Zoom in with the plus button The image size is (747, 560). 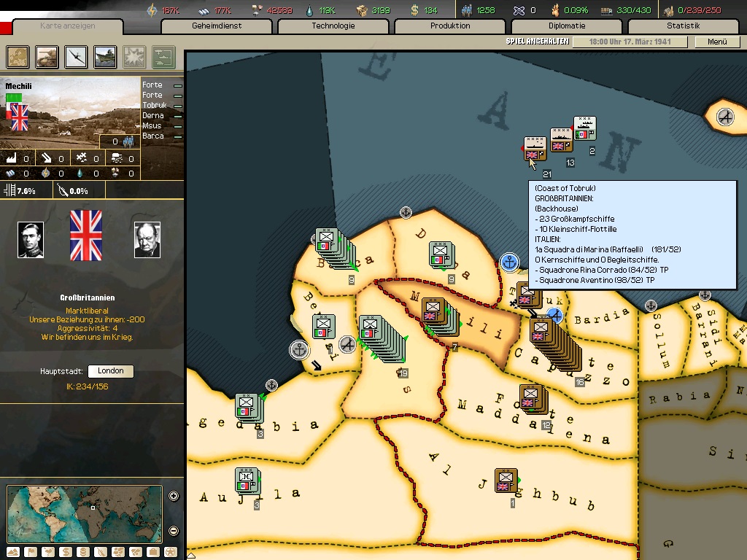click(x=174, y=497)
